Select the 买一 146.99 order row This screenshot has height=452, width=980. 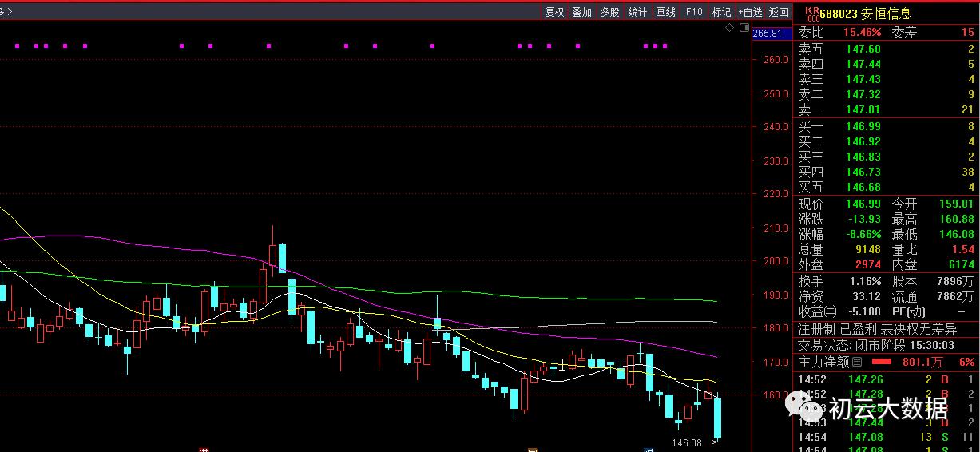[x=886, y=126]
